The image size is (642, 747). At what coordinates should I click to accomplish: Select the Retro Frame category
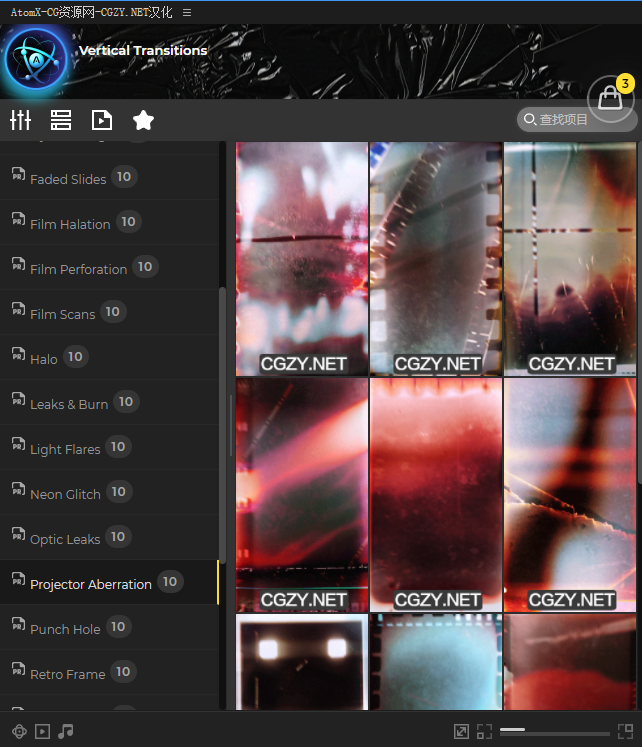pyautogui.click(x=110, y=673)
